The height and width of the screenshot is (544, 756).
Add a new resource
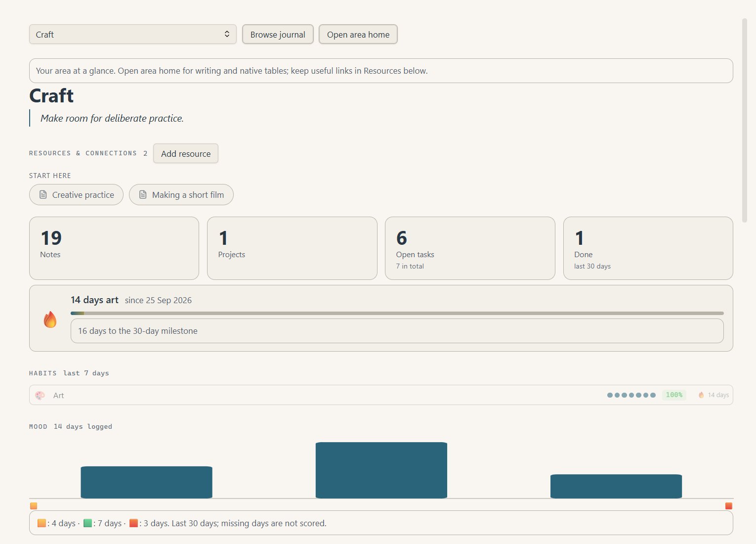[x=186, y=153]
